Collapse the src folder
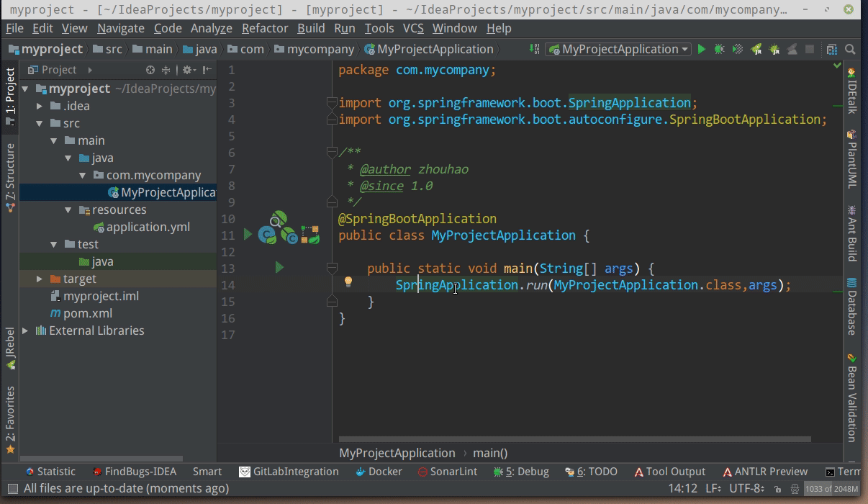This screenshot has width=868, height=504. click(40, 123)
